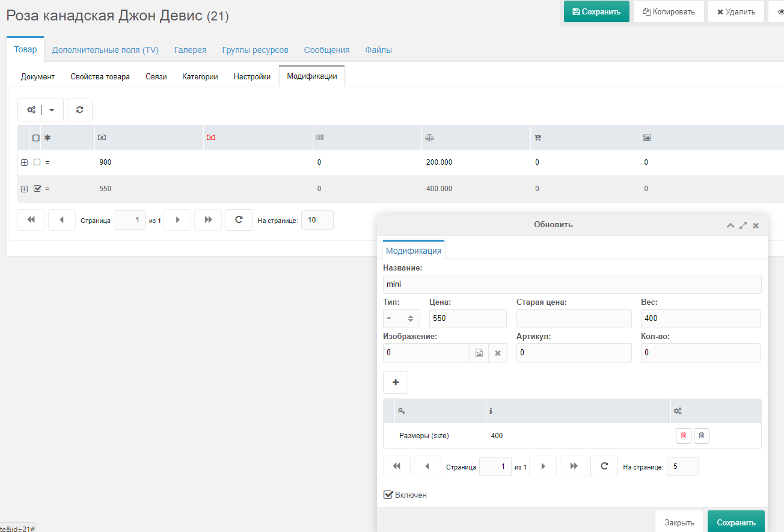This screenshot has width=784, height=532.
Task: Open the modifications grid gear actions menu
Action: point(31,110)
